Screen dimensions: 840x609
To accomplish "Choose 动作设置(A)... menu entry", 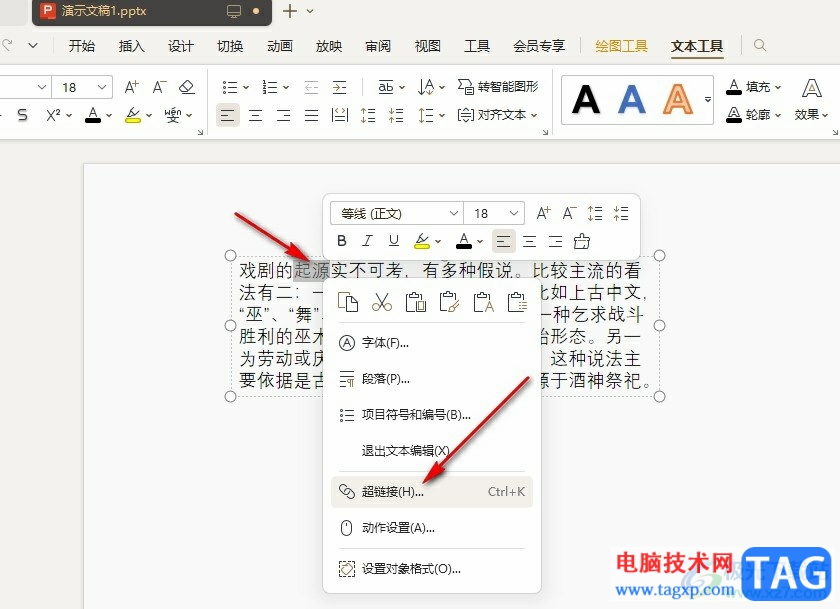I will 432,528.
